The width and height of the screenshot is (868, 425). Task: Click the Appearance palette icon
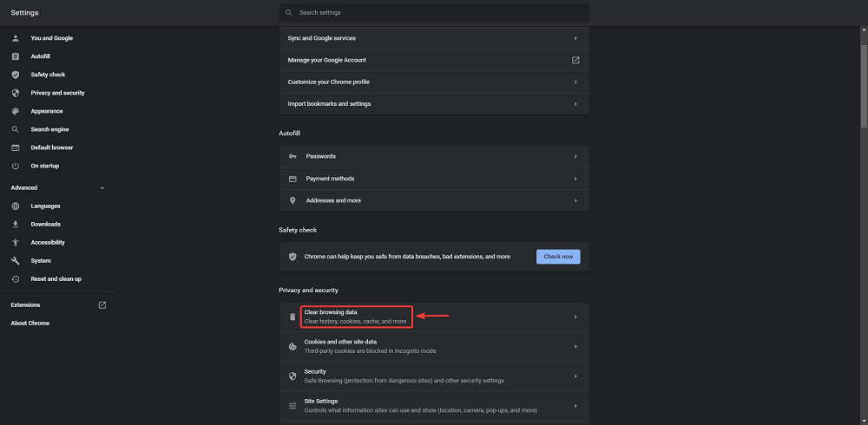16,111
